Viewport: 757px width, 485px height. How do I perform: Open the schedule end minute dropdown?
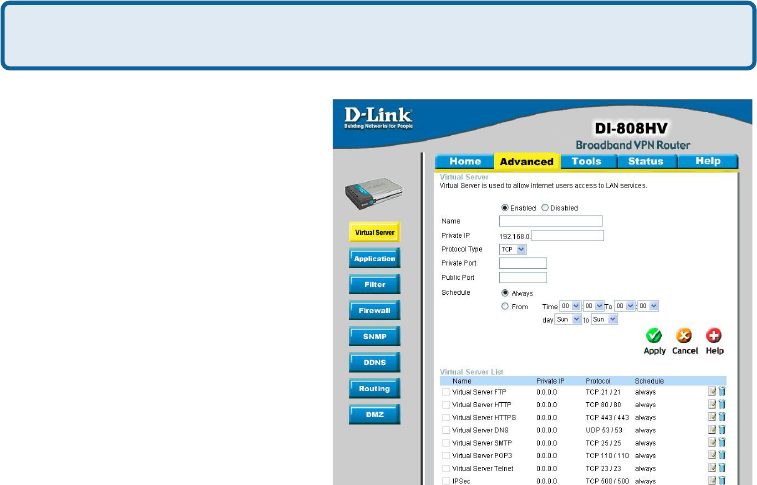648,306
